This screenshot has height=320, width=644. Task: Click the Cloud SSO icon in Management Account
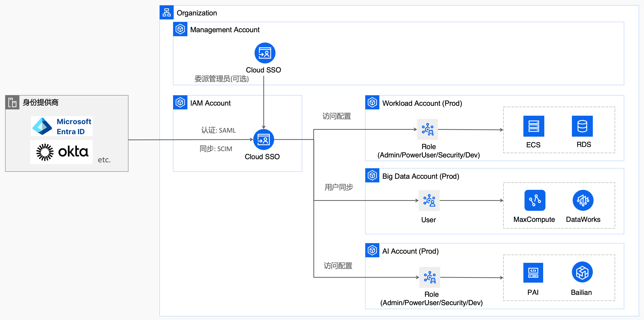tap(265, 53)
